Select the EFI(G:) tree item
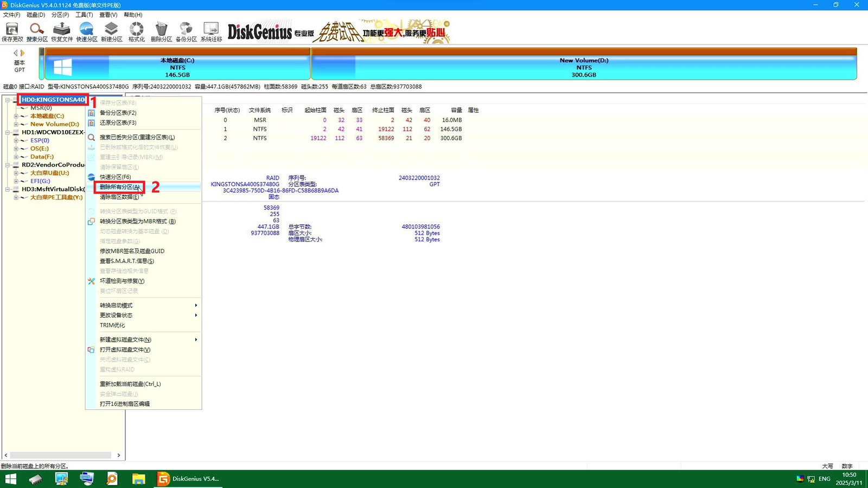Viewport: 868px width, 488px height. tap(40, 181)
